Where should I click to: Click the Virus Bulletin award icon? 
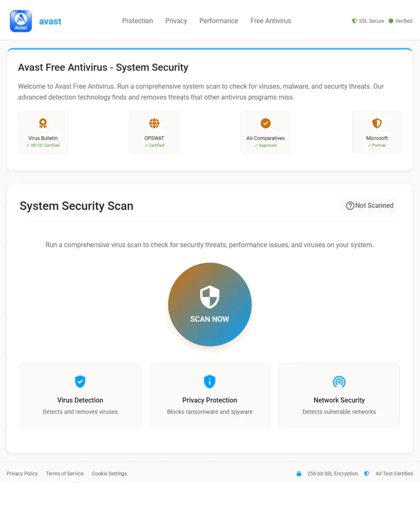pos(43,123)
